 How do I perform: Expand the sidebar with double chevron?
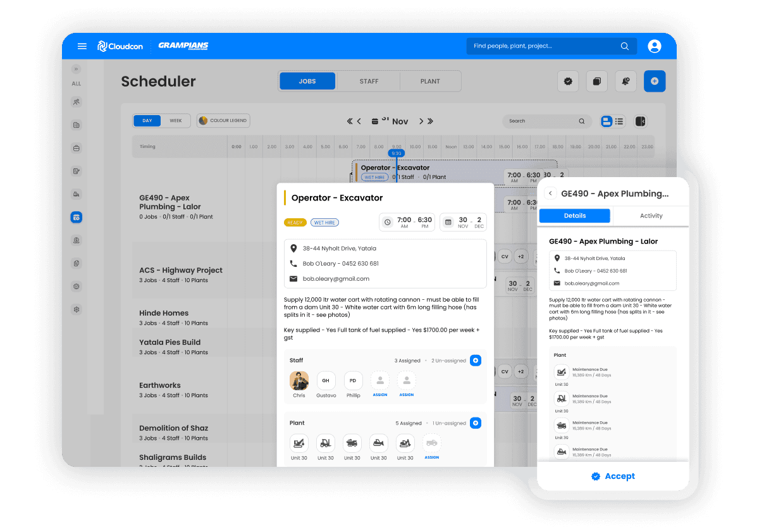[77, 69]
